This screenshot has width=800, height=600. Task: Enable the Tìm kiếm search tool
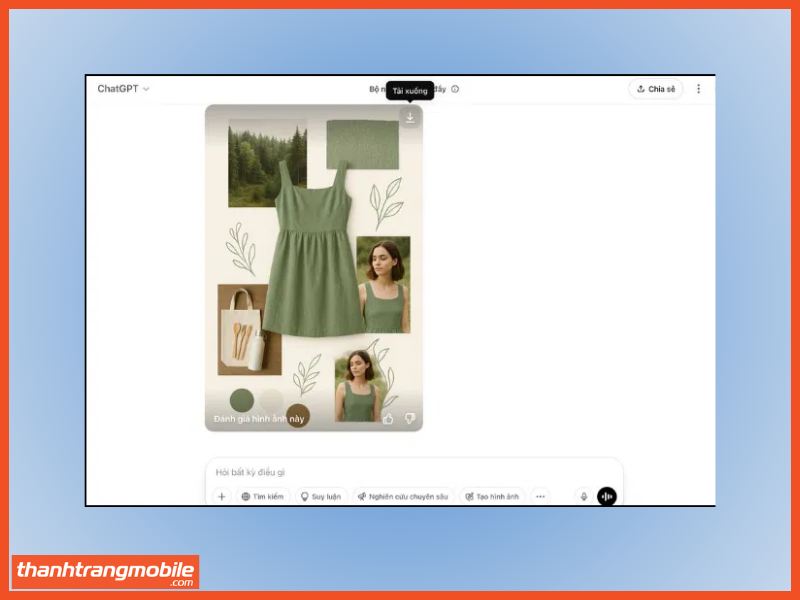click(x=263, y=496)
